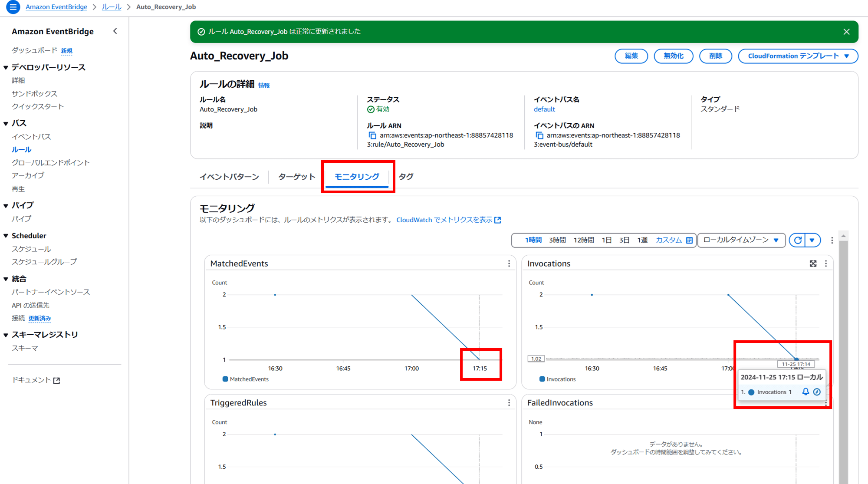Collapse Scheduler sidebar section
This screenshot has height=484, width=868.
tap(6, 236)
